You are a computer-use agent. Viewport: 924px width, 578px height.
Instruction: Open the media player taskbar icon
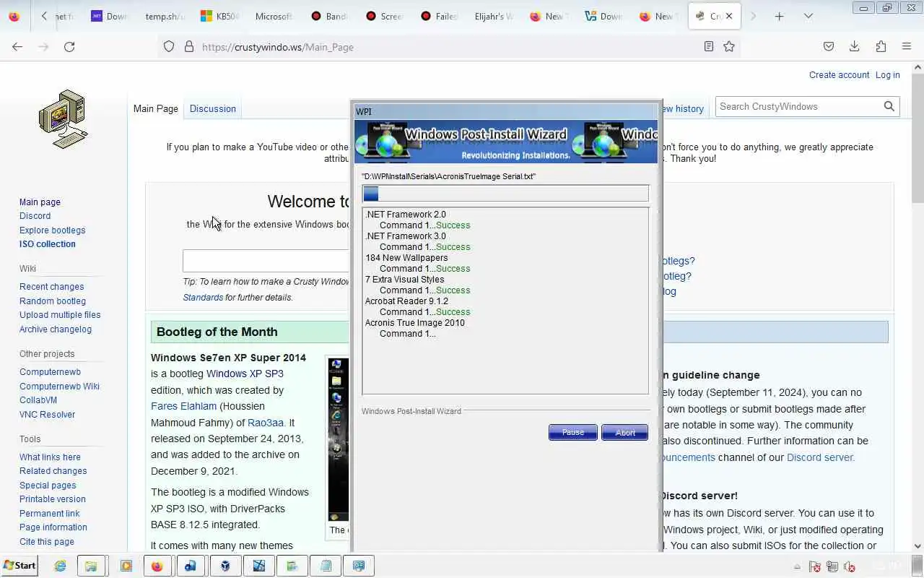tap(126, 566)
